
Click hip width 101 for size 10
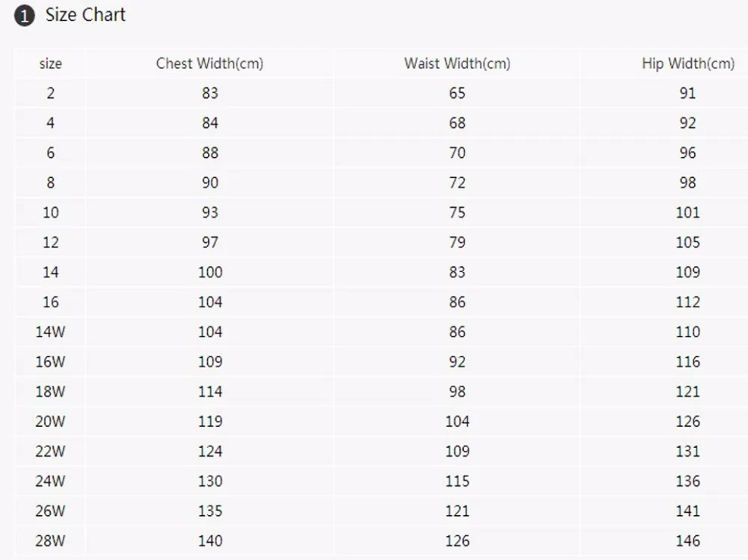[x=688, y=212]
